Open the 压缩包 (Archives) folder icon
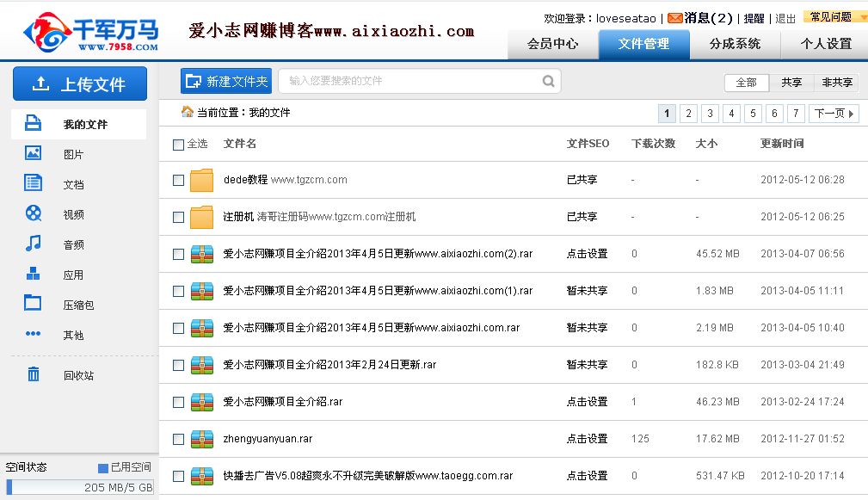868x500 pixels. click(34, 303)
